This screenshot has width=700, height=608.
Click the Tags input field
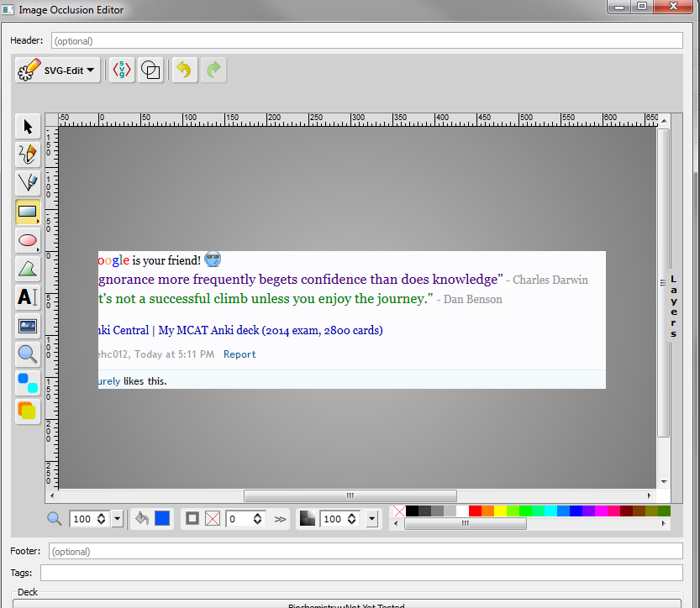361,573
